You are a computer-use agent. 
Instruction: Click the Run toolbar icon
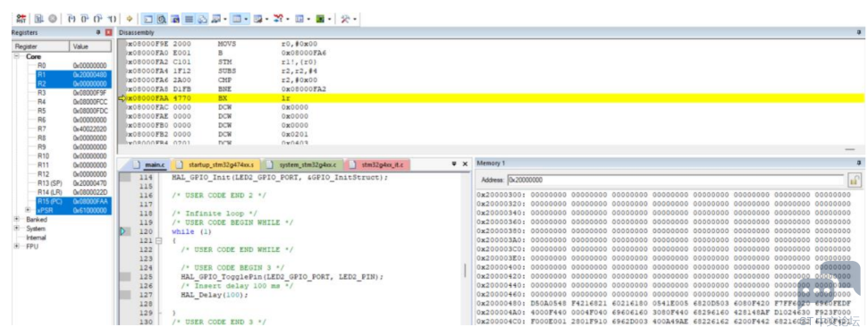(38, 19)
